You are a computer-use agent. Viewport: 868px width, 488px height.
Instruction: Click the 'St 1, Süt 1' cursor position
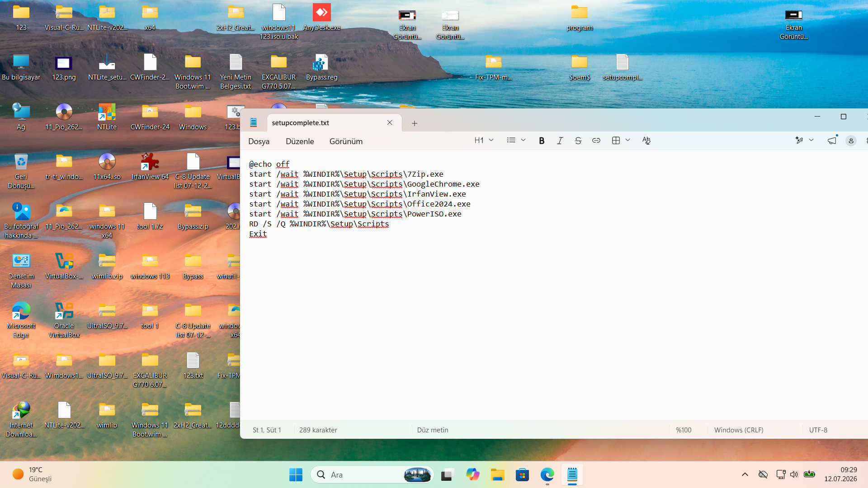click(267, 430)
